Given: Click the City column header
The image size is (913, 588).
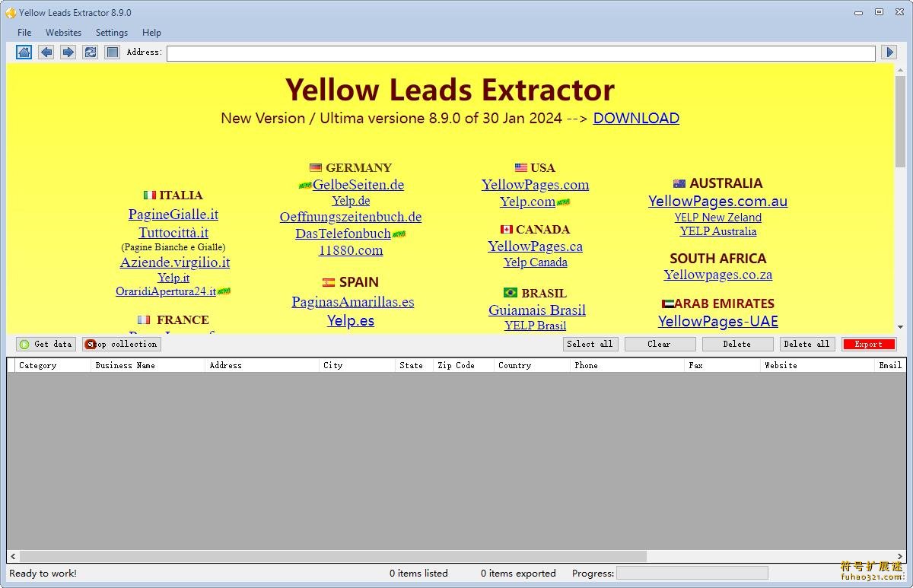Looking at the screenshot, I should click(x=358, y=365).
